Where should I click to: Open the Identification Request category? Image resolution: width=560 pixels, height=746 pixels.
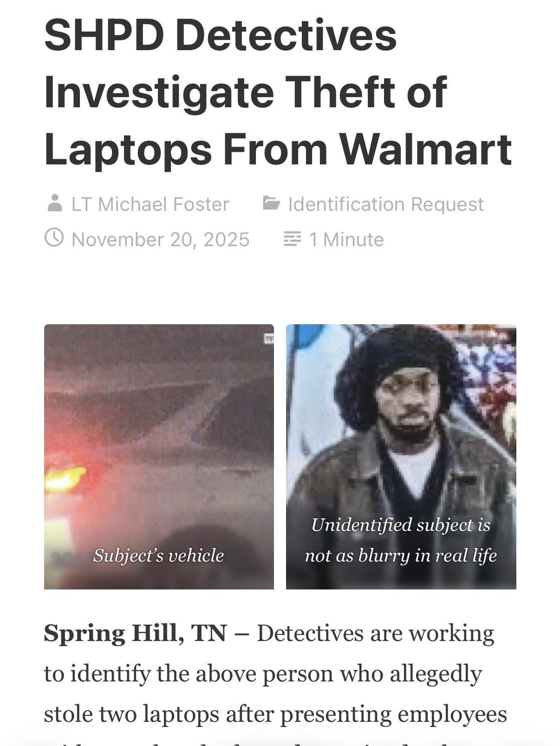click(x=385, y=204)
